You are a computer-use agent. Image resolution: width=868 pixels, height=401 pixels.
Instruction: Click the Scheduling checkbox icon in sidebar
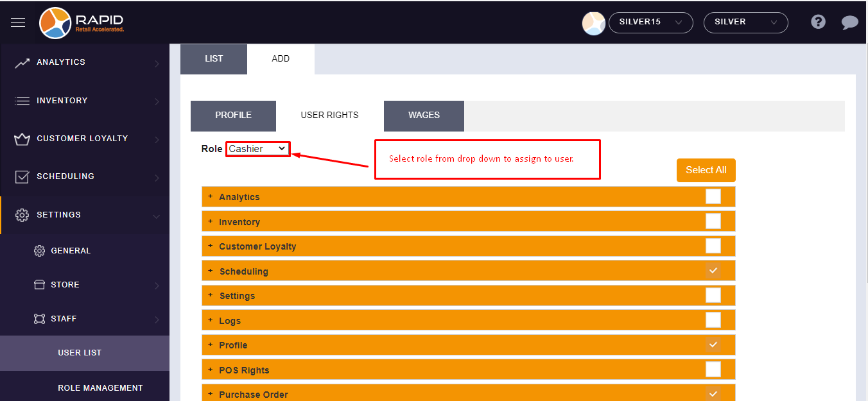(22, 177)
